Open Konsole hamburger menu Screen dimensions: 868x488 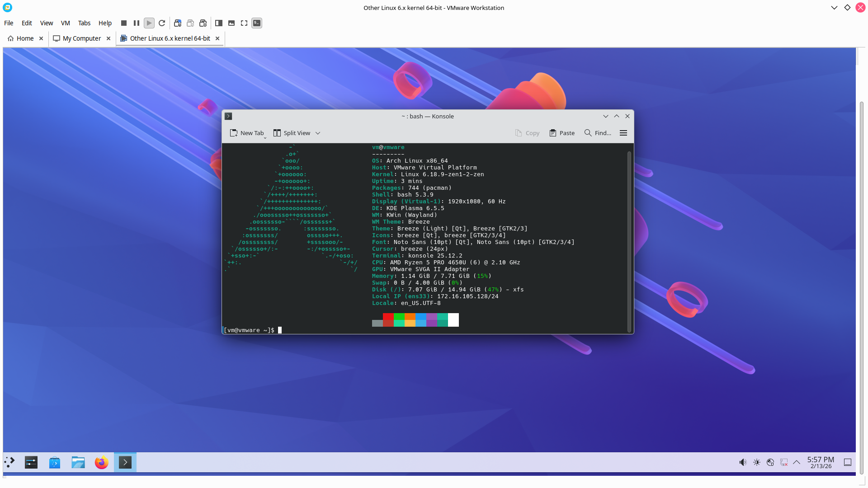623,133
